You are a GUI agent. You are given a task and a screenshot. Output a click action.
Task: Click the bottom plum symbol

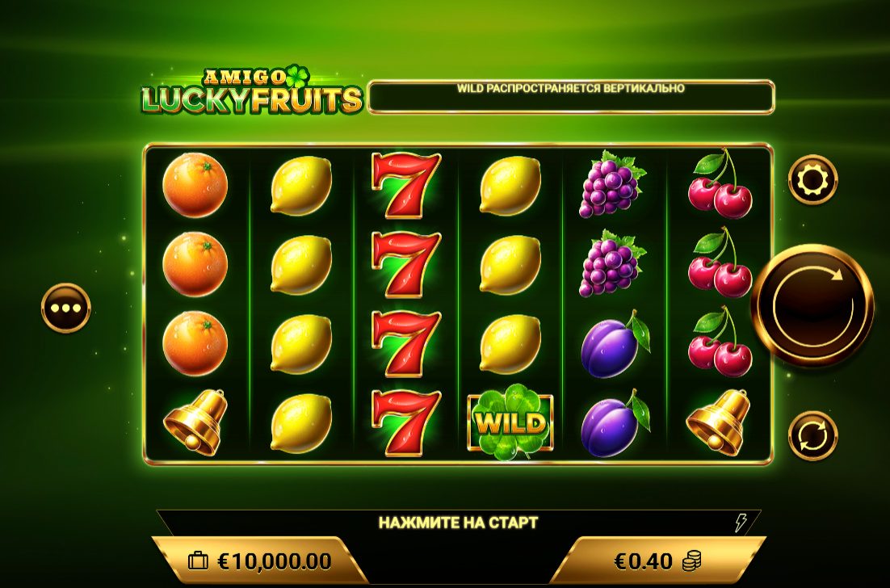click(x=615, y=423)
